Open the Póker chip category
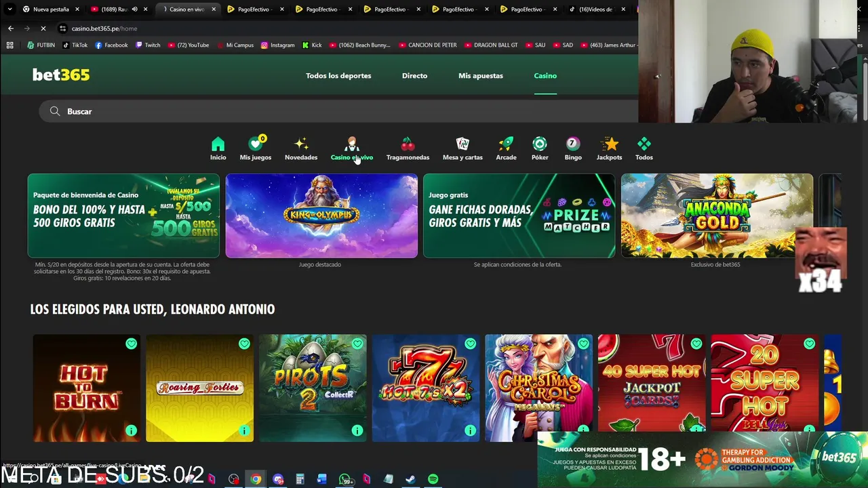The width and height of the screenshot is (868, 488). pyautogui.click(x=540, y=148)
